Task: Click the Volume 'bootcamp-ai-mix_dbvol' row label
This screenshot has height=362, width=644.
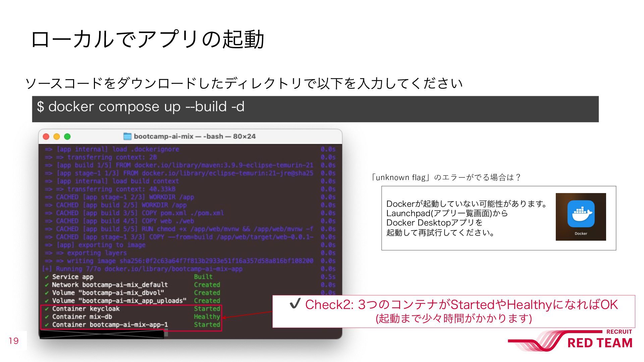Action: [108, 293]
